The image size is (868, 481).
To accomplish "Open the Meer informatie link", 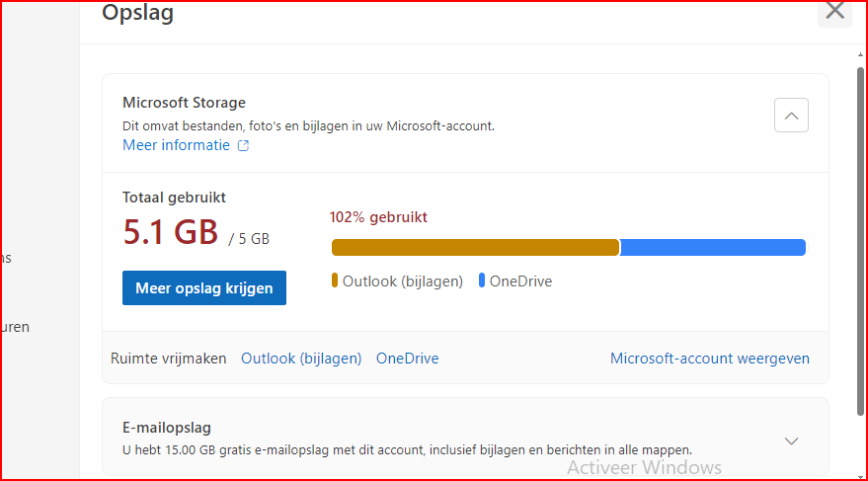I will pyautogui.click(x=176, y=145).
